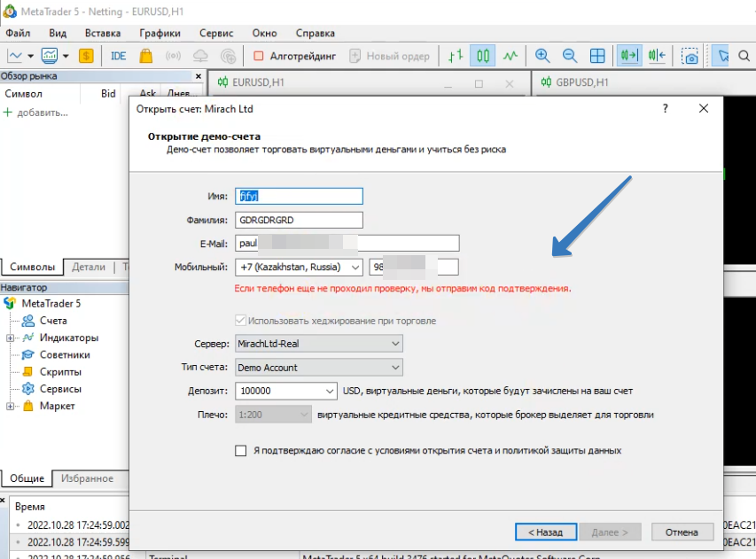Click the Далее button
The height and width of the screenshot is (559, 756).
(x=610, y=532)
